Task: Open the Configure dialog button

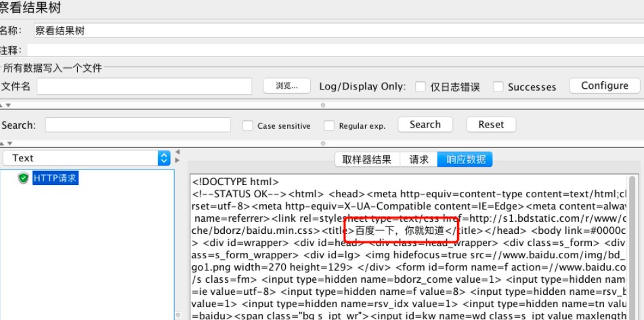Action: click(605, 85)
